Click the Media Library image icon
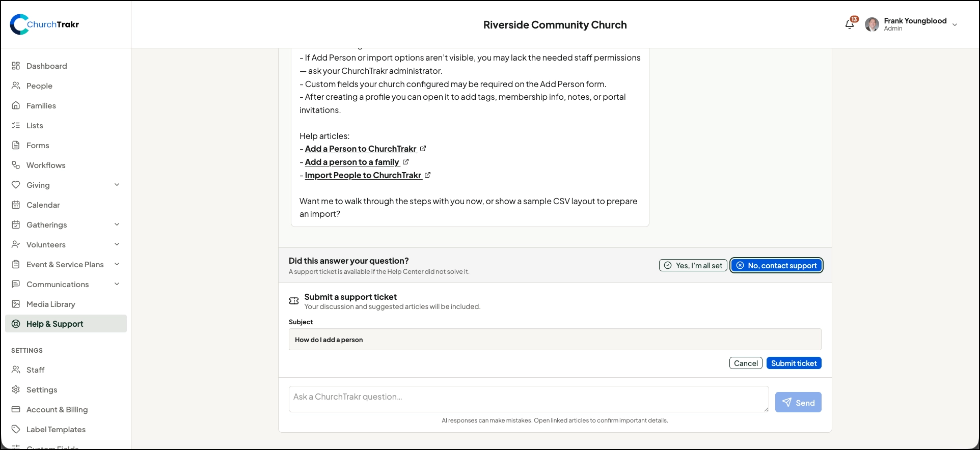Image resolution: width=980 pixels, height=450 pixels. coord(16,304)
